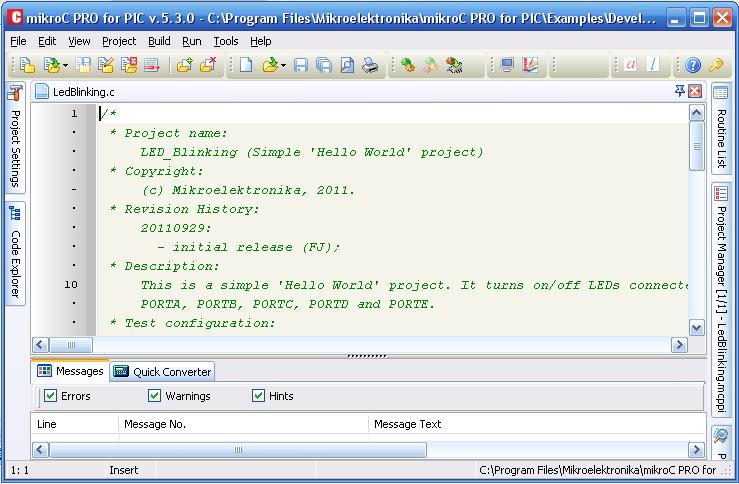Expand the Project Settings side panel
This screenshot has width=739, height=484.
click(15, 138)
